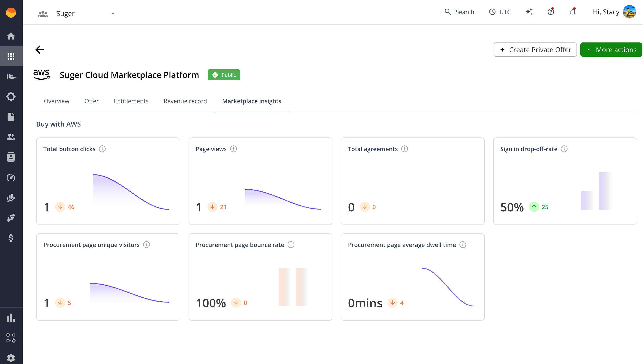Go back with the left arrow
Viewport: 643px width, 364px height.
coord(40,50)
